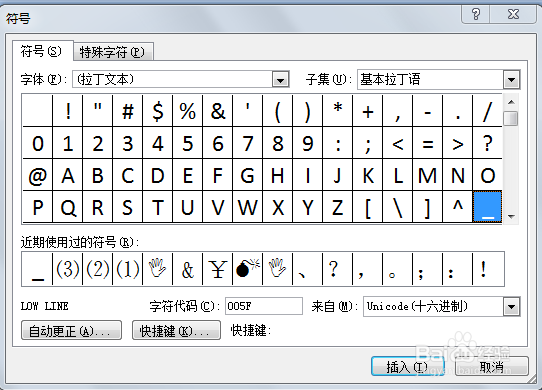
Task: Select the letter W in the grid
Action: pyautogui.click(x=247, y=207)
